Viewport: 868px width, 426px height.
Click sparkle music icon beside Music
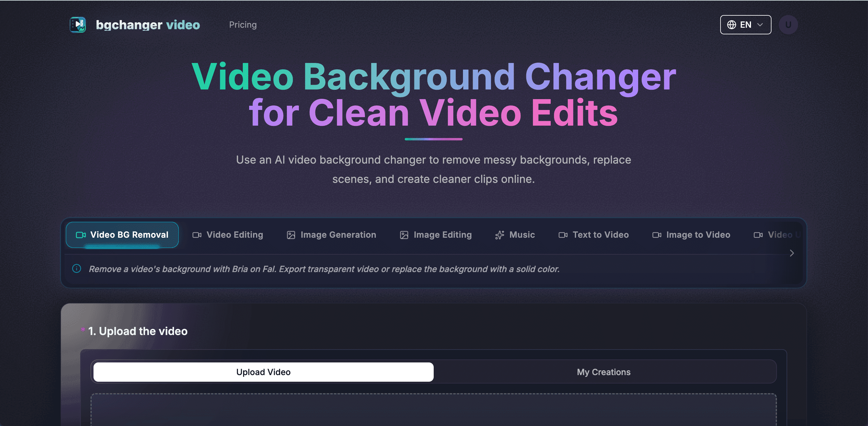coord(500,235)
